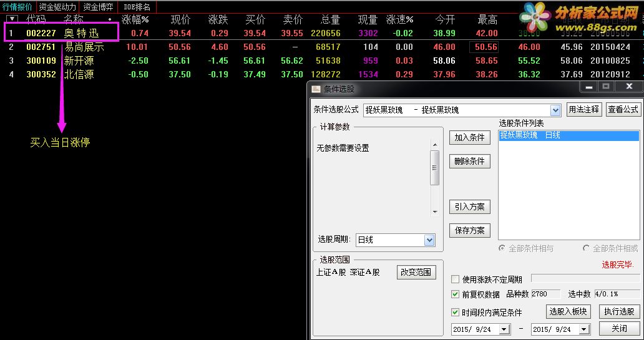Image resolution: width=644 pixels, height=340 pixels.
Task: Select stock row 新开源
Action: point(322,61)
